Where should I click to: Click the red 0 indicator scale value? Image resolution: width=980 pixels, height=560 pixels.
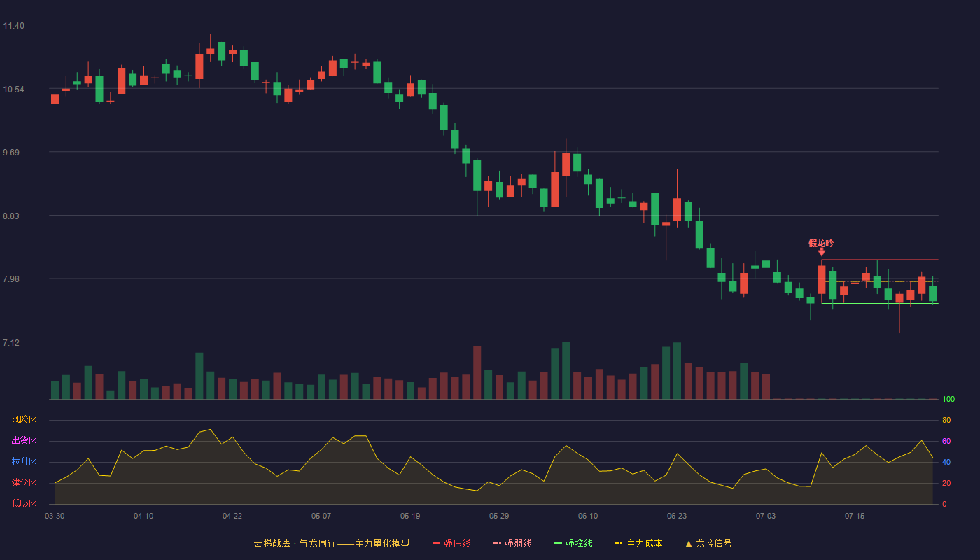pyautogui.click(x=944, y=504)
